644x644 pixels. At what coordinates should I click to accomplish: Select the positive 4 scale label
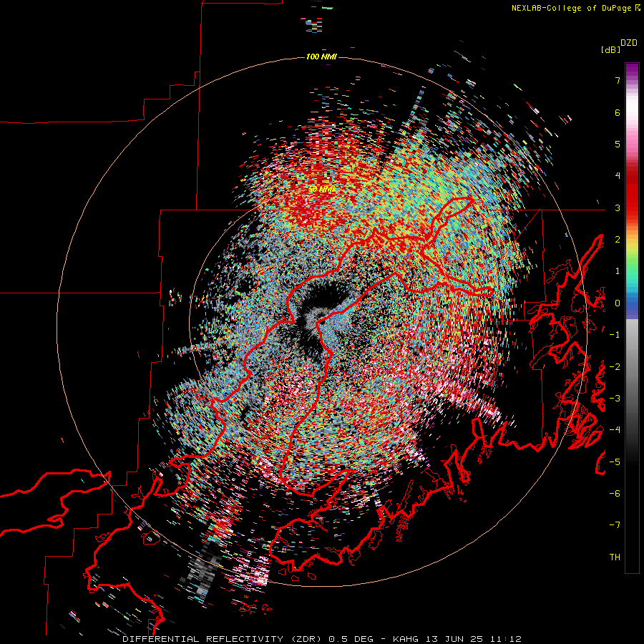(x=618, y=176)
